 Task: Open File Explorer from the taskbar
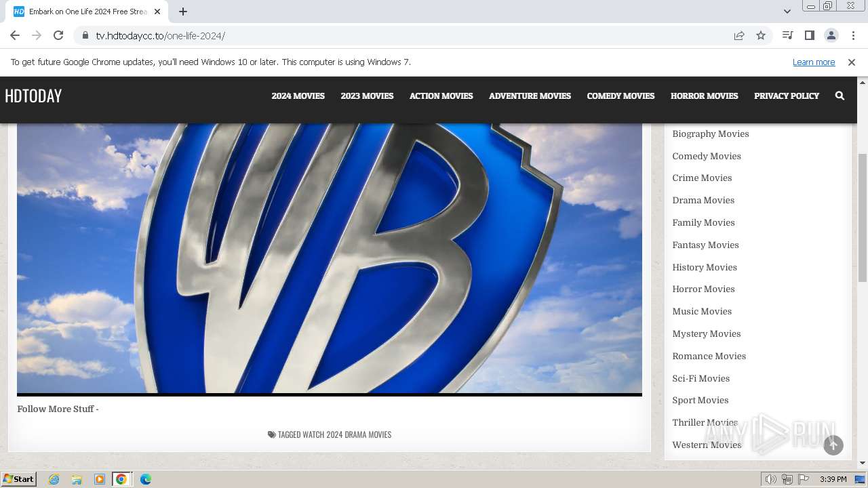(x=77, y=479)
